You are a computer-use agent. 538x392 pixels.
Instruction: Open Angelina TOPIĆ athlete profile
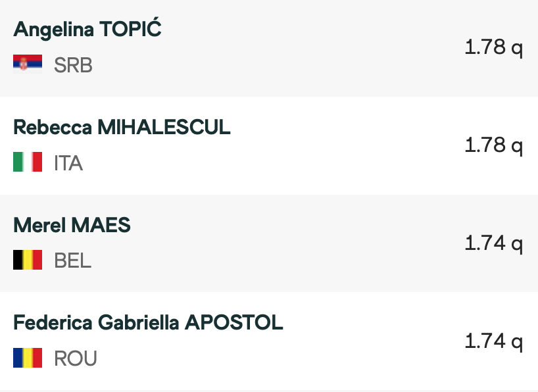point(87,29)
